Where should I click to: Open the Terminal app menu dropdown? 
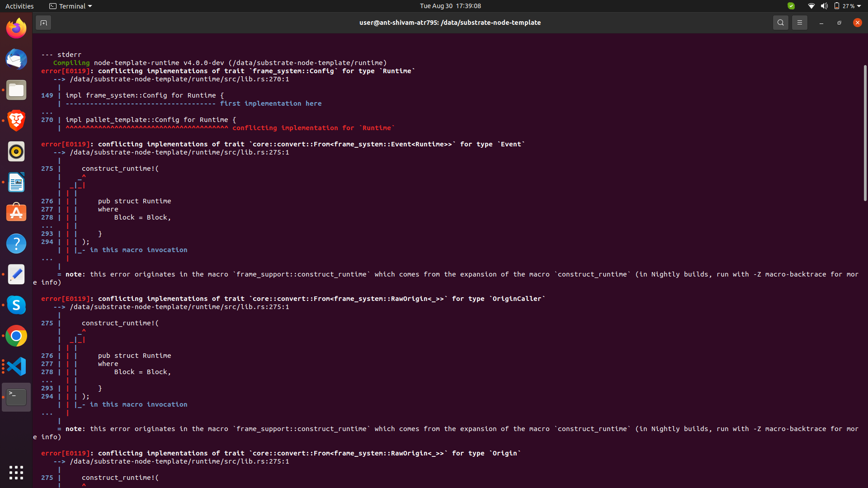pos(71,6)
